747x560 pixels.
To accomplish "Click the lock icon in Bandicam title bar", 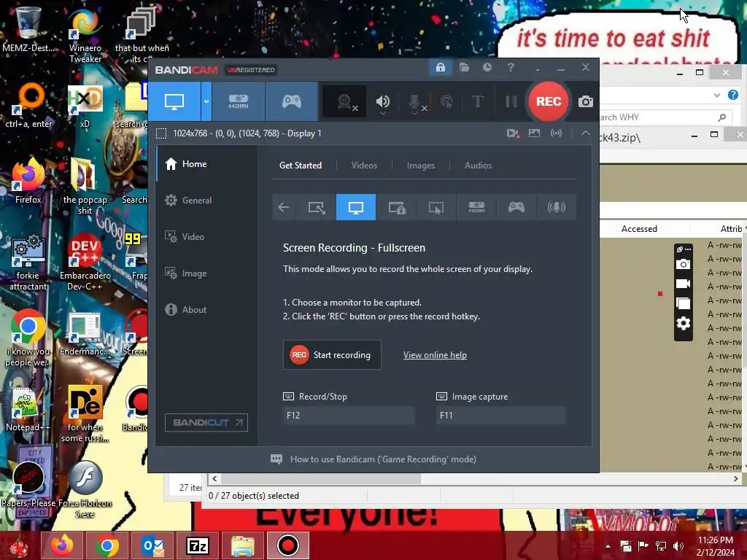I will tap(440, 68).
